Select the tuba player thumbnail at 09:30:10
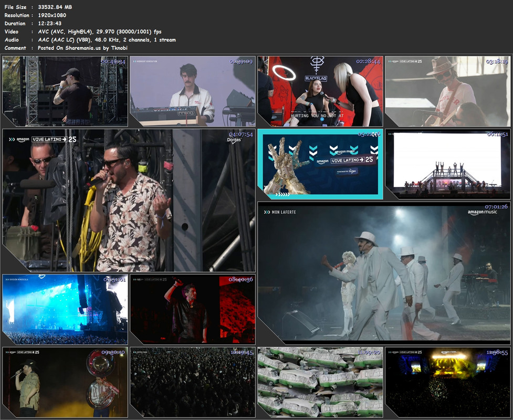 65,382
